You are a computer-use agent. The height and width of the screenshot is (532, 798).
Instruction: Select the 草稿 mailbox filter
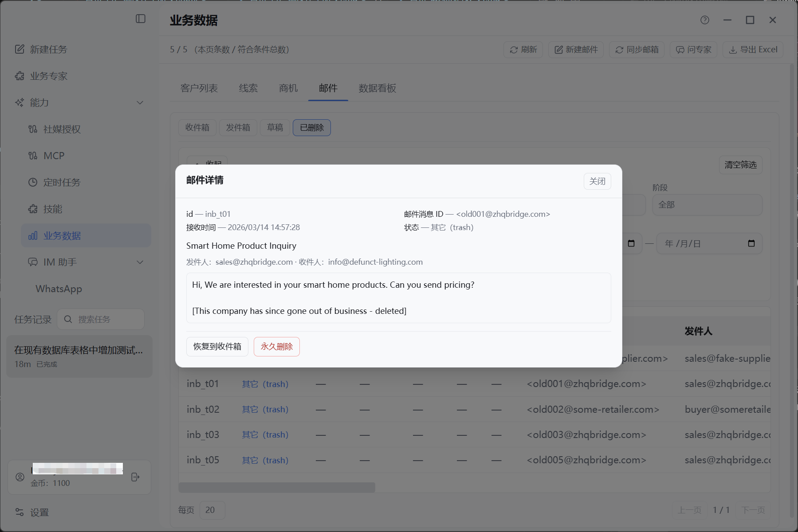(x=275, y=128)
